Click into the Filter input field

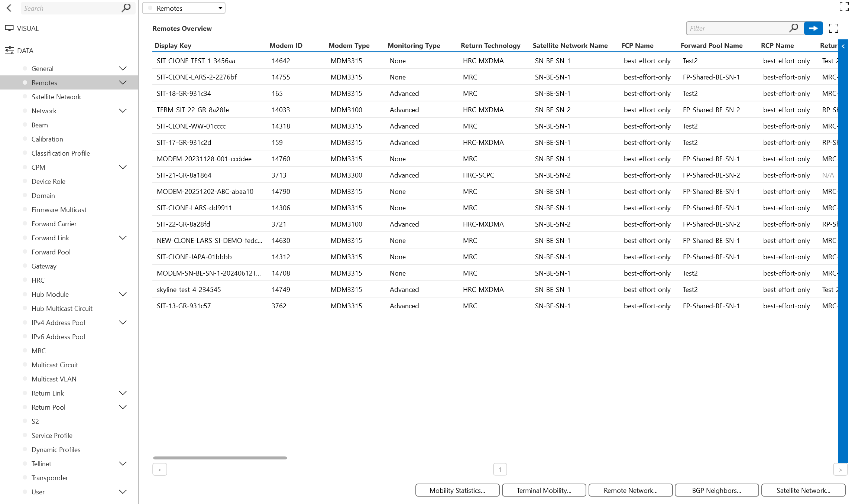[738, 28]
